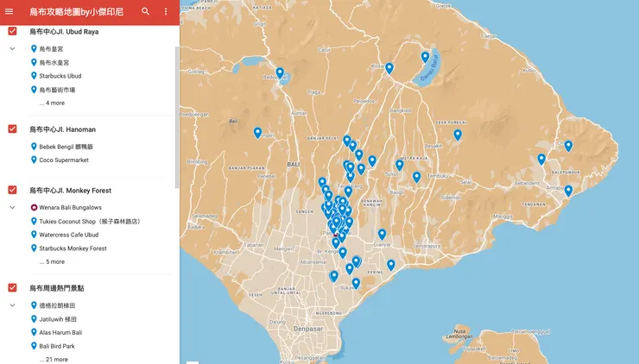Click the map pin near Banjar Selat
This screenshot has height=364, width=639.
347,141
